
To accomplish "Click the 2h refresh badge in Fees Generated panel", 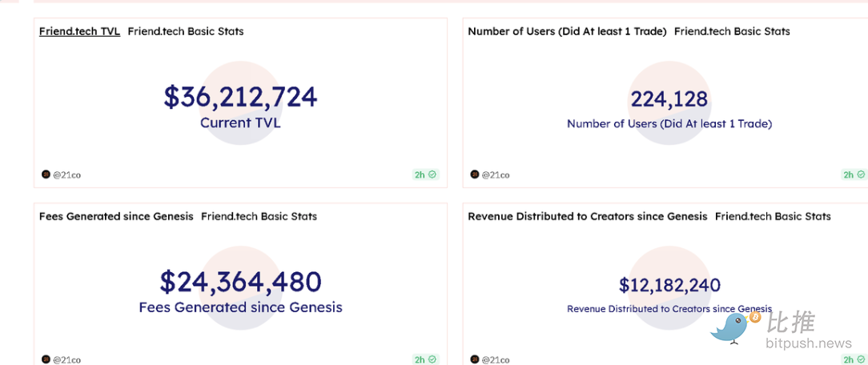I will pos(425,359).
